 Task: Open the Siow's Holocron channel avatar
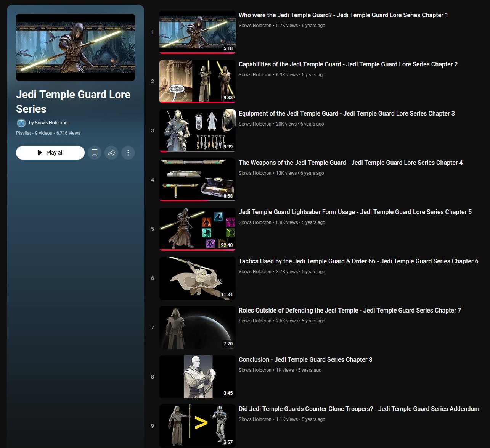tap(21, 123)
